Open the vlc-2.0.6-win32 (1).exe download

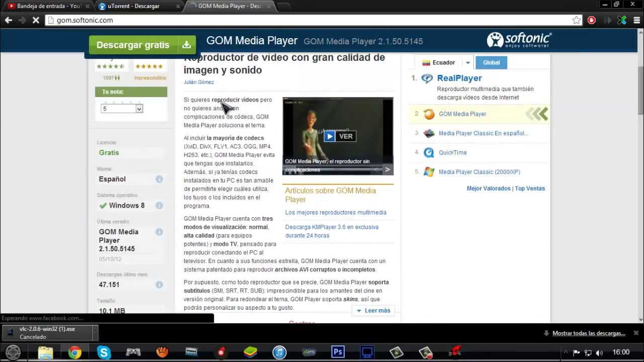46,332
